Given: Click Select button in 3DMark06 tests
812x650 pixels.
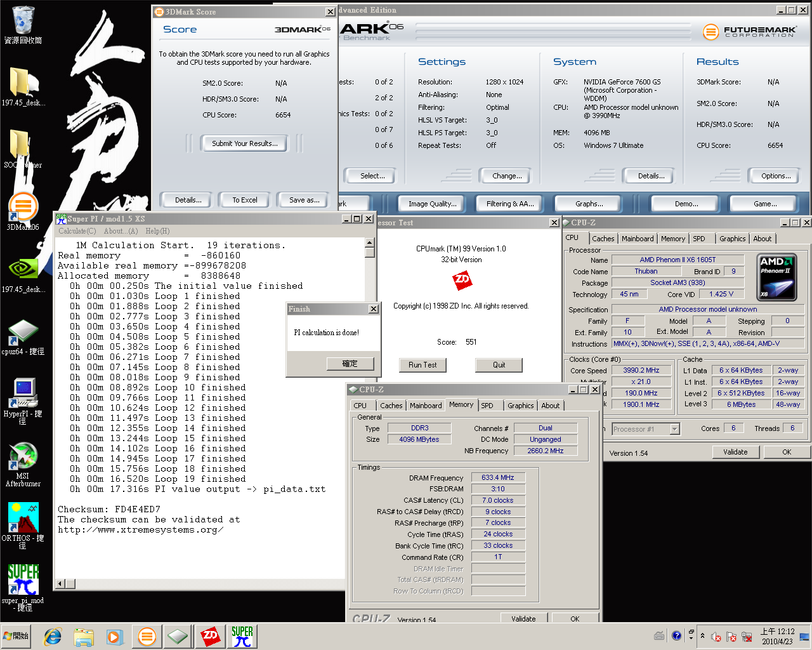Looking at the screenshot, I should point(372,176).
